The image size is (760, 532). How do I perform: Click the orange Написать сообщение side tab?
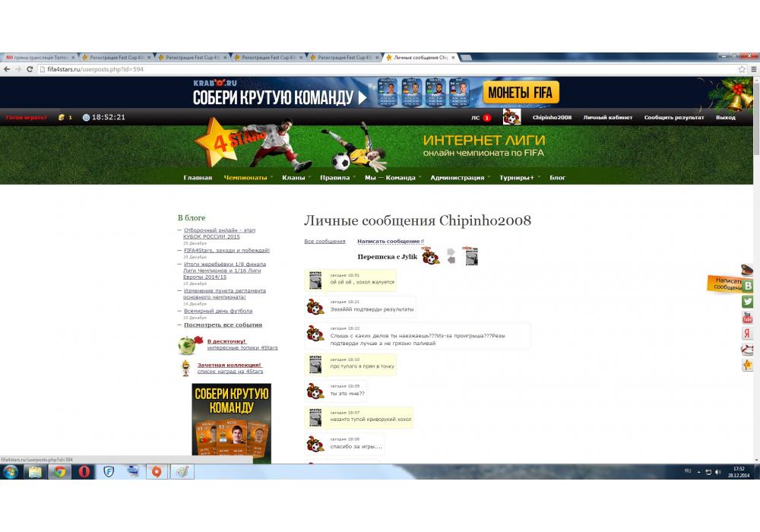[725, 284]
